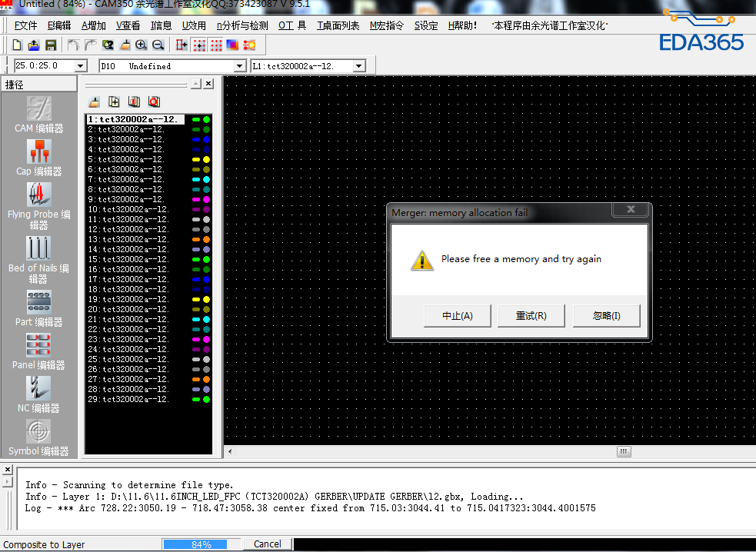The image size is (756, 552).
Task: Open the T桌面列表 menu
Action: coord(338,25)
